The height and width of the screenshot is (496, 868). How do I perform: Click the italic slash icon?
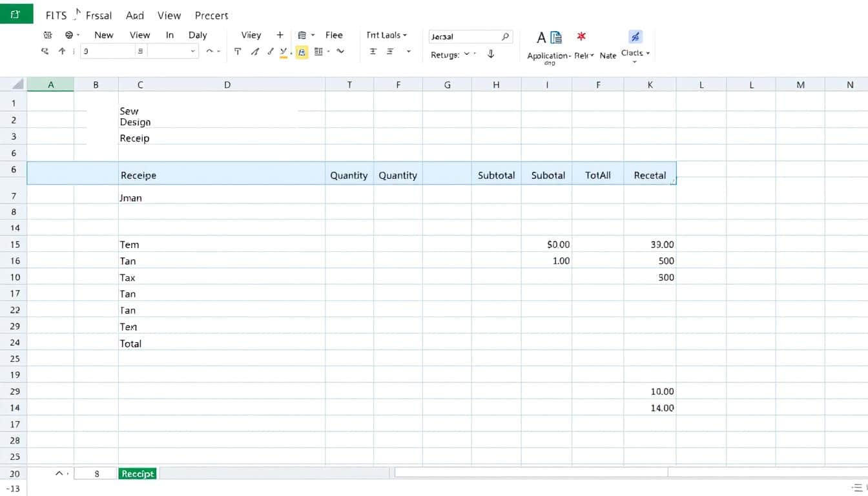point(255,52)
